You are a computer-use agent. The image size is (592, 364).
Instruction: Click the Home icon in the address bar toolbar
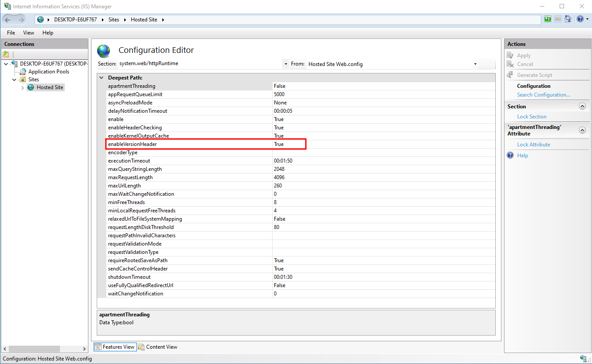point(567,19)
